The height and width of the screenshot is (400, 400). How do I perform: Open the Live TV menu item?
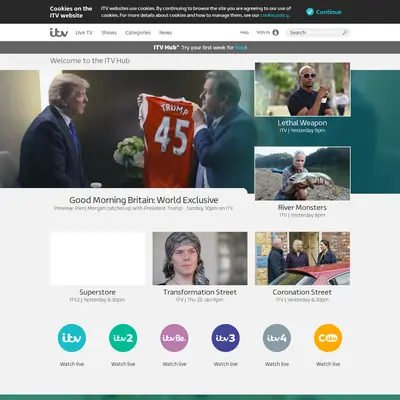pyautogui.click(x=84, y=33)
